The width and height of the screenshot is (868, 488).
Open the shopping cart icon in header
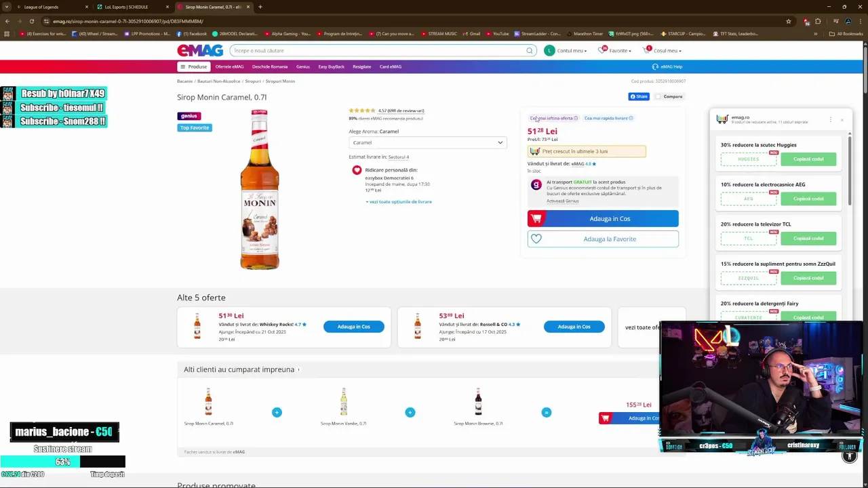pos(647,50)
